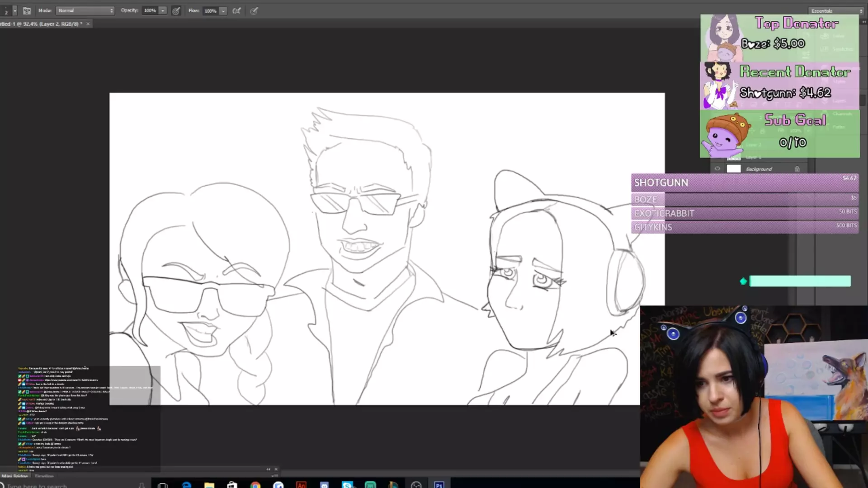The width and height of the screenshot is (868, 488).
Task: Open the brush preset picker dropdown
Action: click(x=14, y=10)
